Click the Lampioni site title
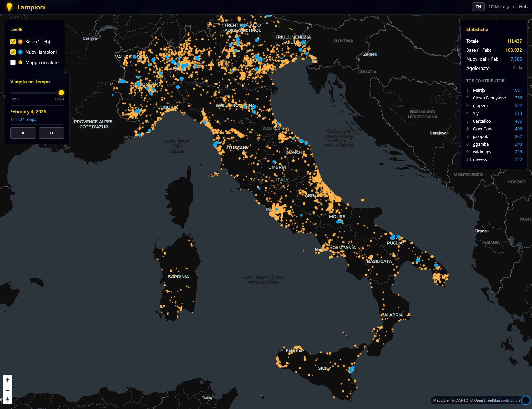 (x=31, y=7)
